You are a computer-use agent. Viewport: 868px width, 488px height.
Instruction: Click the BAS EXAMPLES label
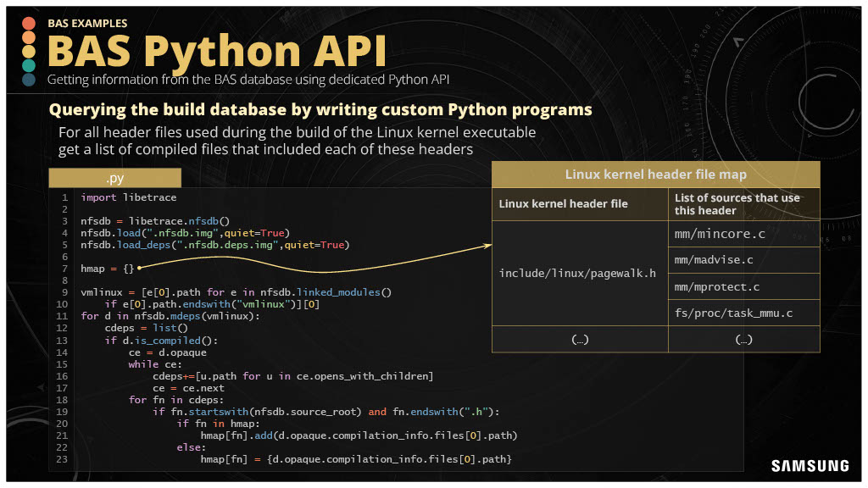(x=87, y=23)
